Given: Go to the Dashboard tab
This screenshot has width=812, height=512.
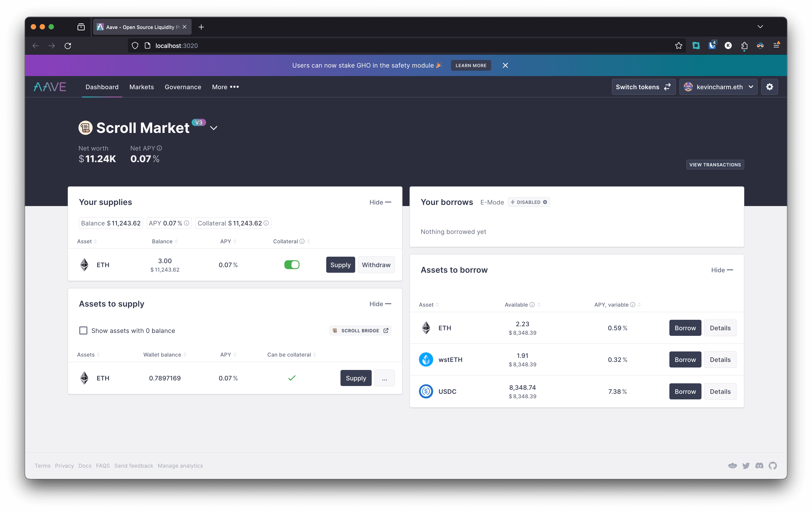Looking at the screenshot, I should [x=102, y=87].
